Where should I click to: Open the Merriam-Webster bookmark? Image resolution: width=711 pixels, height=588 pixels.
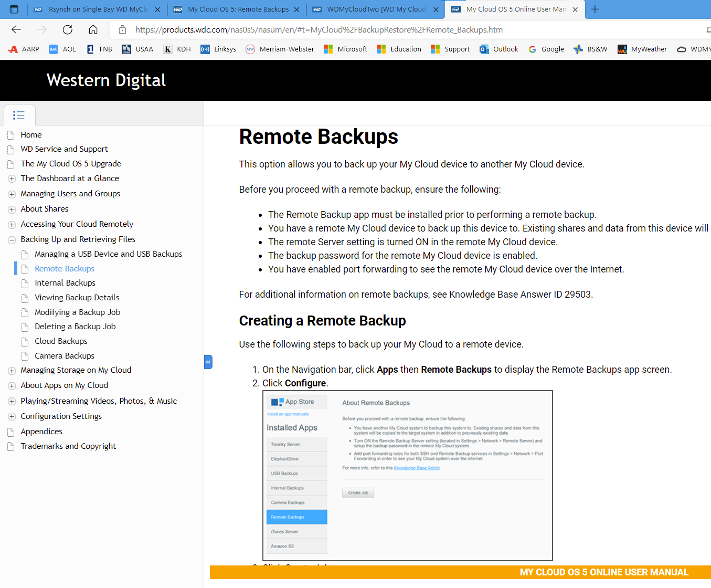pos(280,49)
